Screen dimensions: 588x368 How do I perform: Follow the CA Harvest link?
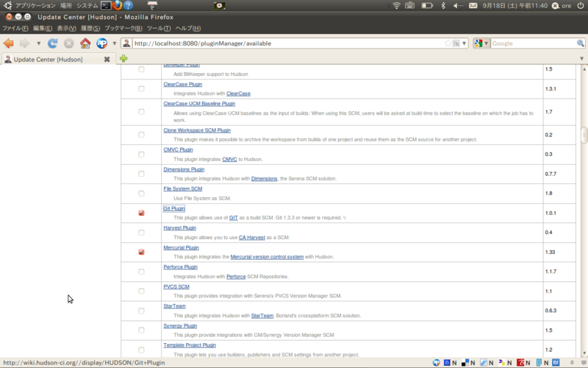252,237
